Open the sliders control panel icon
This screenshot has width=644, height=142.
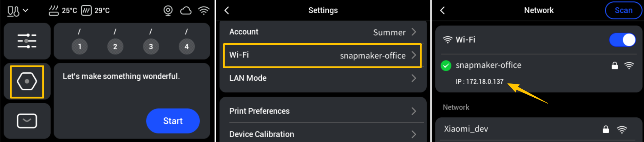coord(27,41)
